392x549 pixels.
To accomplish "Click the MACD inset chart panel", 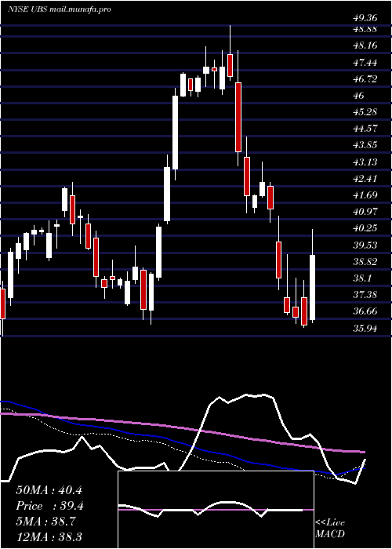I will pyautogui.click(x=216, y=510).
